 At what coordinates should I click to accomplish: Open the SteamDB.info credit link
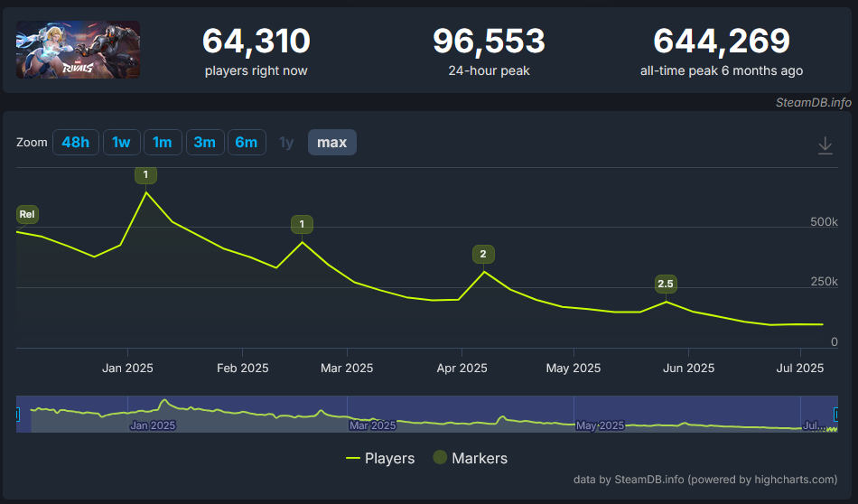[x=813, y=102]
